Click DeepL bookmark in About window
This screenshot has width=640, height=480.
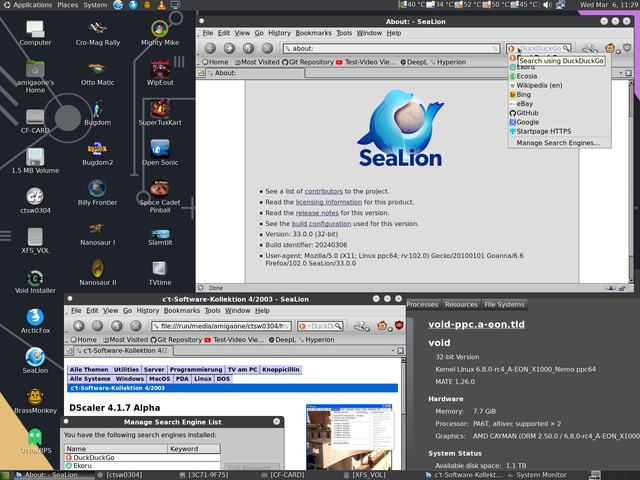coord(413,62)
